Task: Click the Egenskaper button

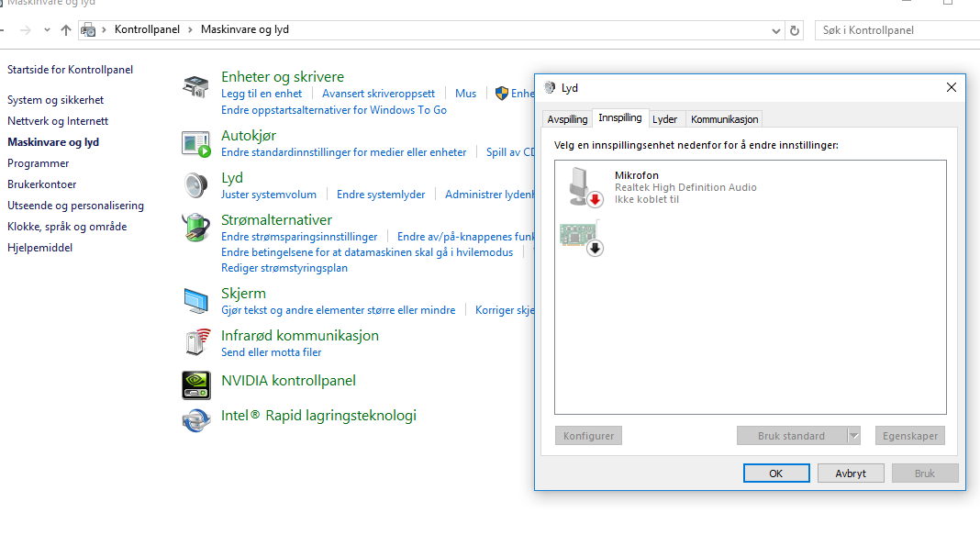Action: pyautogui.click(x=910, y=436)
